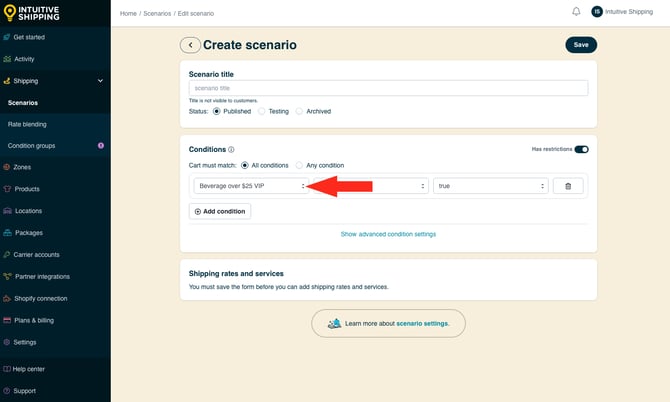The image size is (670, 402).
Task: Open the notifications bell
Action: [x=576, y=12]
